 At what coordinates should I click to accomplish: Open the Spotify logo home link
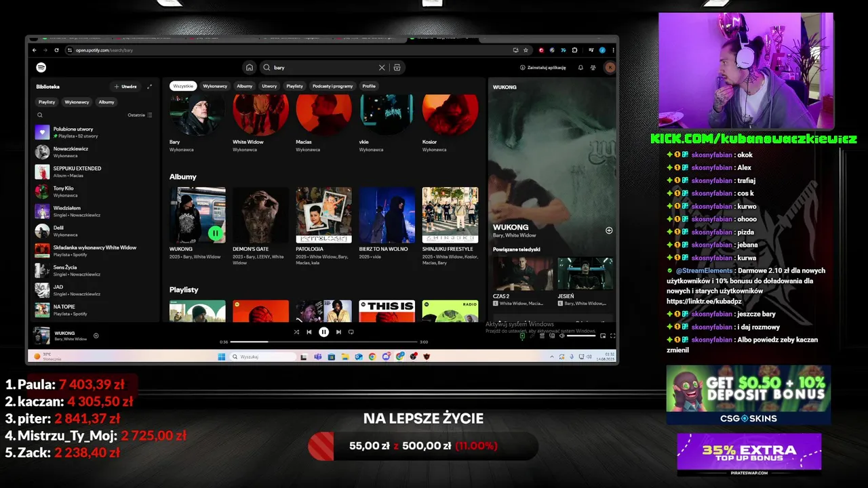pos(41,68)
